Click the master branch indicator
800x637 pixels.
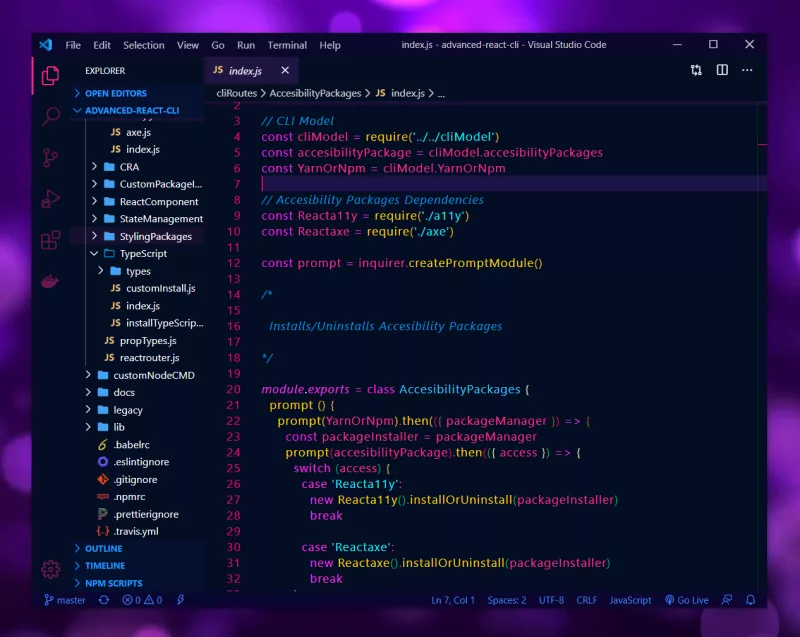pyautogui.click(x=64, y=600)
